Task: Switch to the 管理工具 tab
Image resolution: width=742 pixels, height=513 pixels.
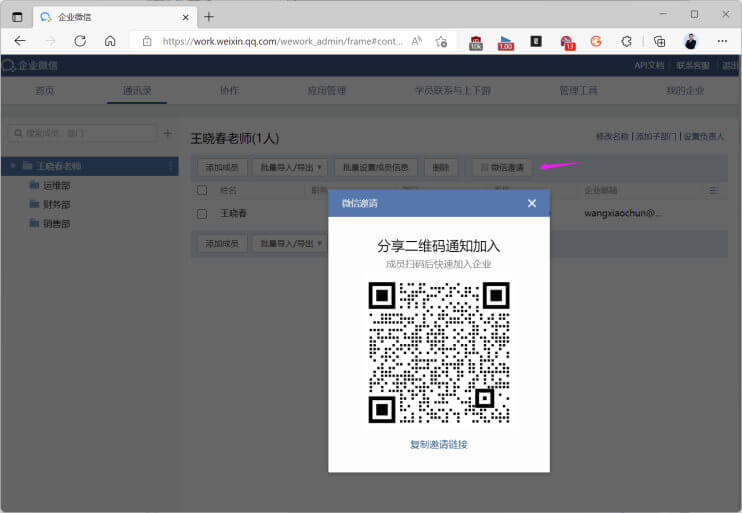Action: (x=578, y=90)
